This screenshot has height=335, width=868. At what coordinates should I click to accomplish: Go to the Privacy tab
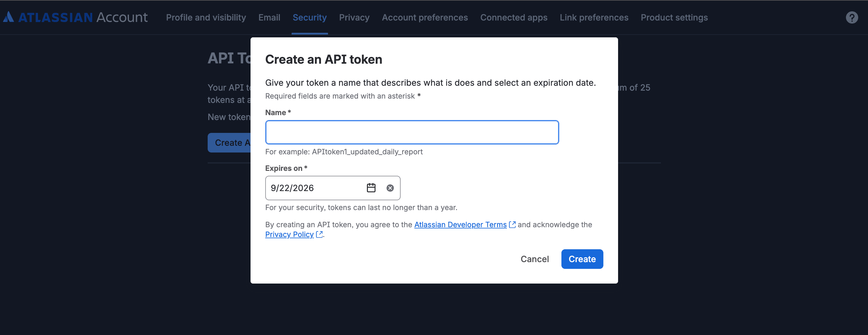pos(354,17)
